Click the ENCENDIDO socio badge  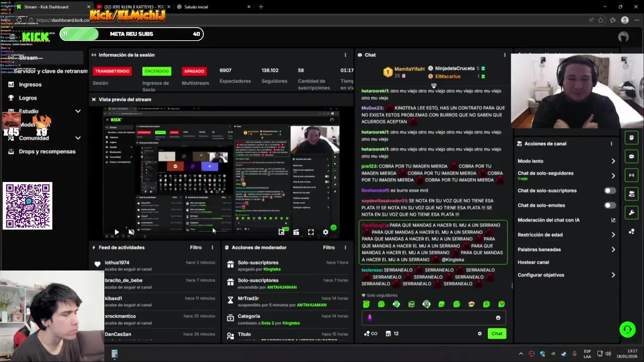click(x=156, y=71)
